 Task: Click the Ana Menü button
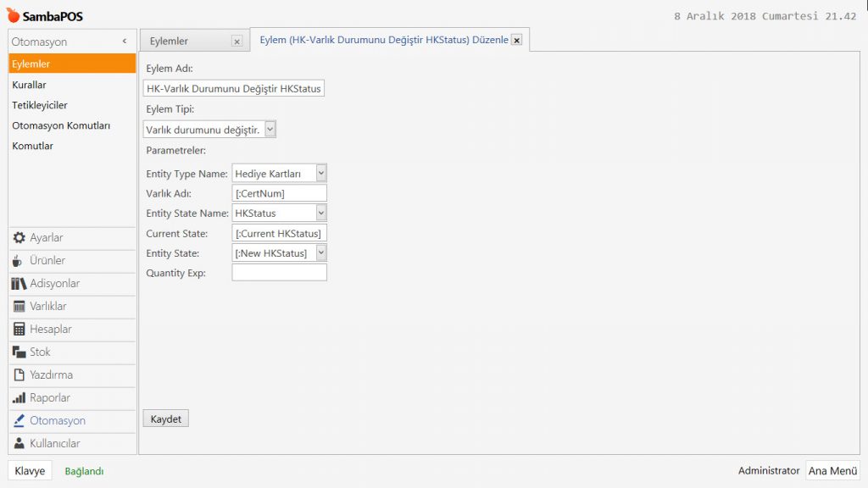[832, 471]
